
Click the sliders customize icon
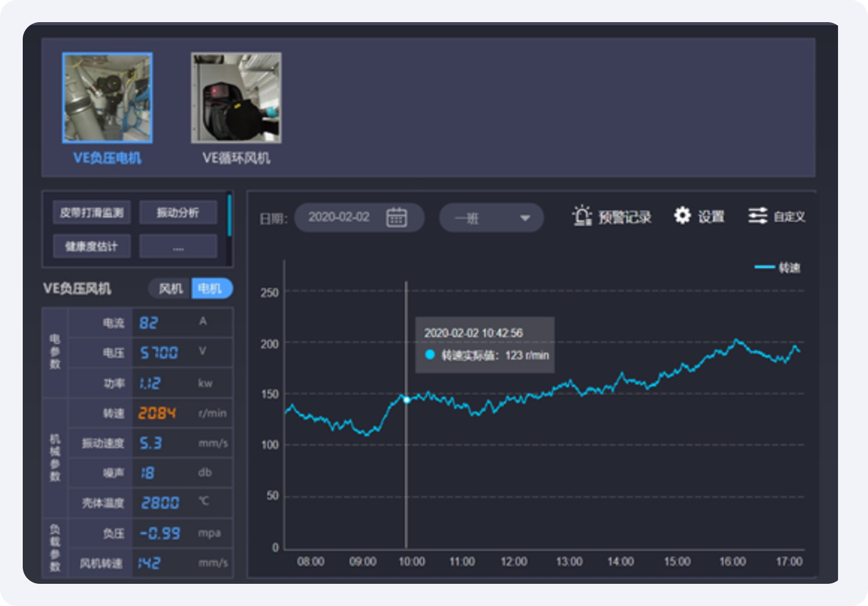click(x=758, y=215)
